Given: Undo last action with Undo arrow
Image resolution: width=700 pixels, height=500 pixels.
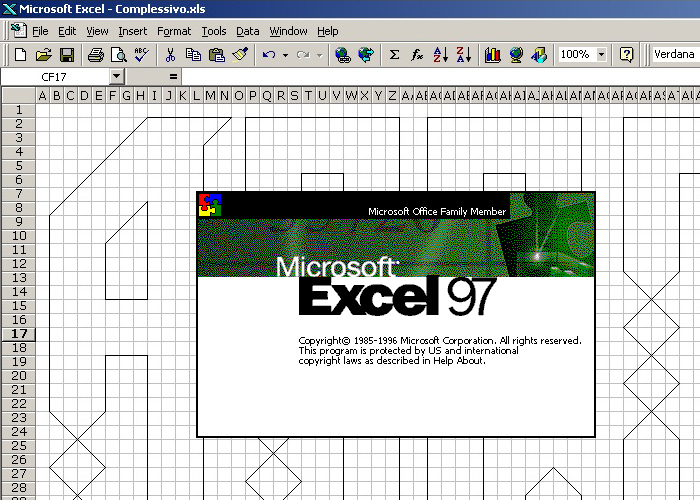Looking at the screenshot, I should [269, 55].
